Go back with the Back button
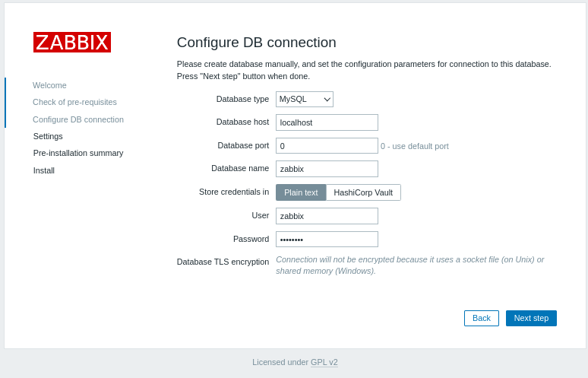 click(482, 319)
